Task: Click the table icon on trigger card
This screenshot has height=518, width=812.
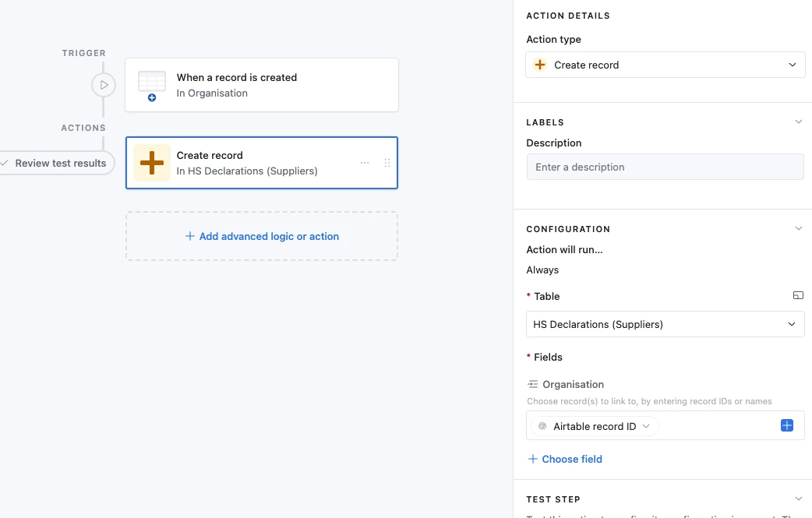Action: point(152,86)
